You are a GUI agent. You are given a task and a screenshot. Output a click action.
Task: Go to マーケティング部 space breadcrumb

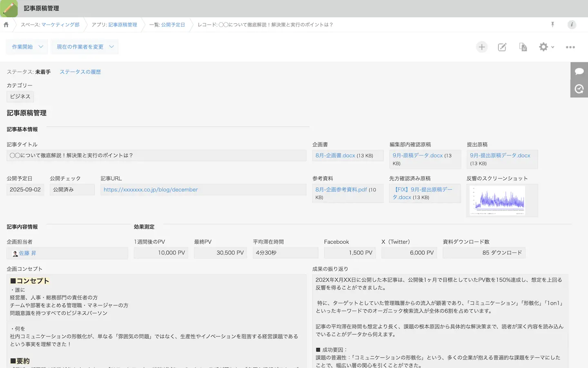pyautogui.click(x=60, y=25)
